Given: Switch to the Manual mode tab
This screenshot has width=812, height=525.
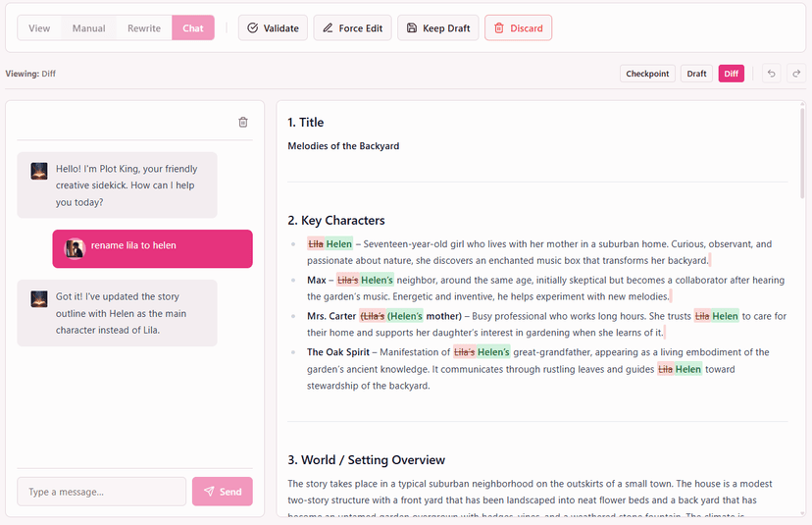Looking at the screenshot, I should (88, 28).
